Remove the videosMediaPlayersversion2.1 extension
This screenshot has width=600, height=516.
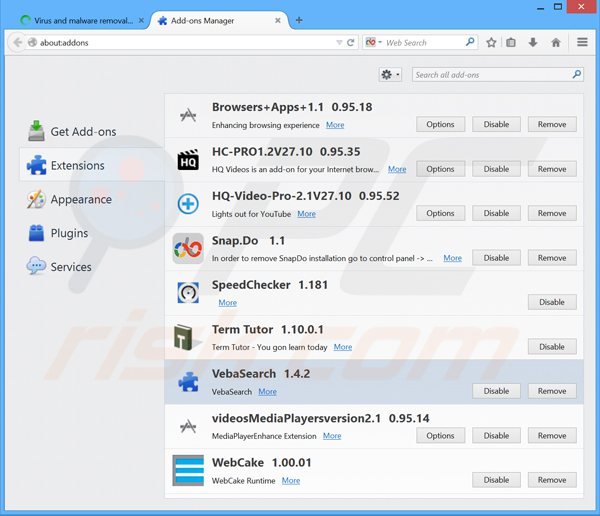pyautogui.click(x=552, y=435)
